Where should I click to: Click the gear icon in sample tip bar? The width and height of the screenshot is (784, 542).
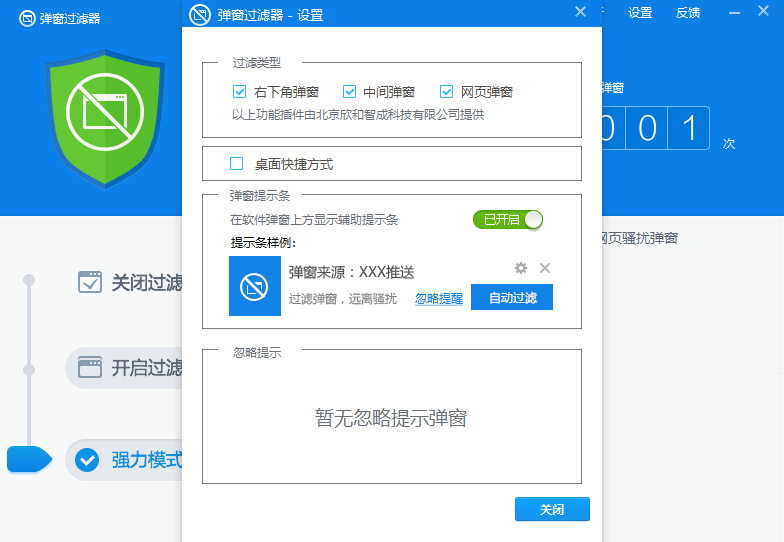(521, 268)
